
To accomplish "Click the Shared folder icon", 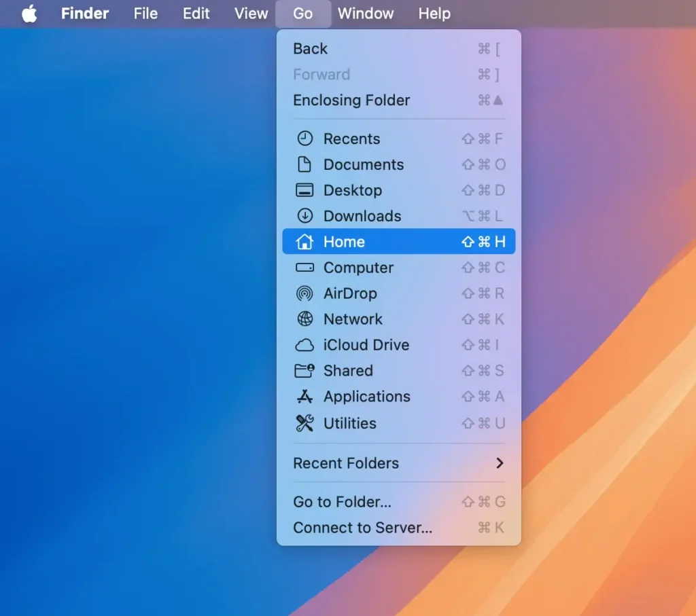I will click(304, 370).
